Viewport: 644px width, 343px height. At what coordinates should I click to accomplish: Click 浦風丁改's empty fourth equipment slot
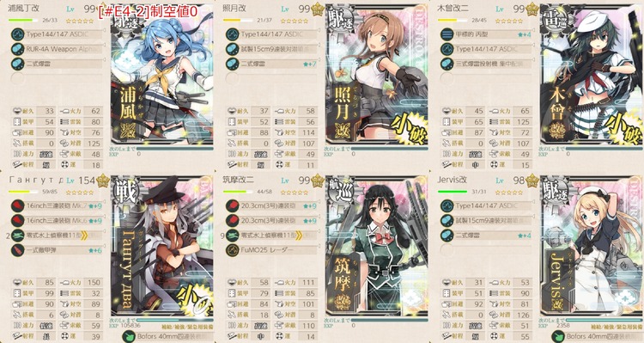coord(56,78)
